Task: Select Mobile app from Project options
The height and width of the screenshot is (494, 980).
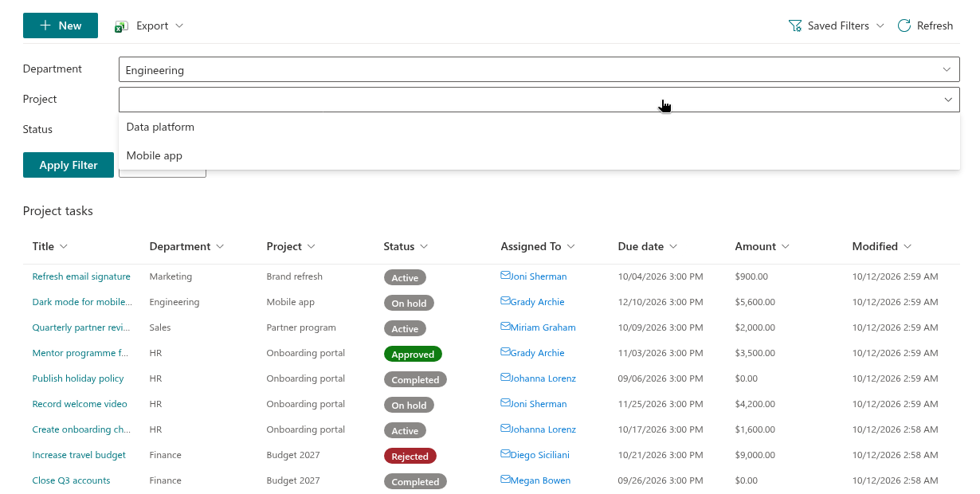Action: tap(539, 155)
